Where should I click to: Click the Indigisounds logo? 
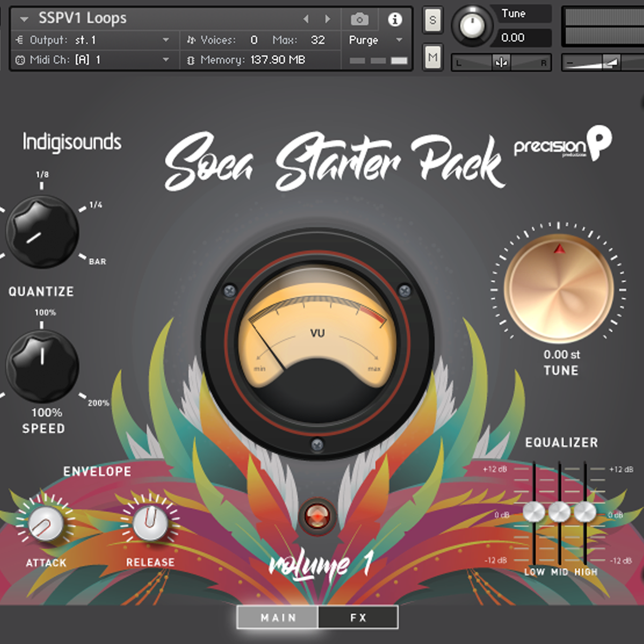point(74,142)
